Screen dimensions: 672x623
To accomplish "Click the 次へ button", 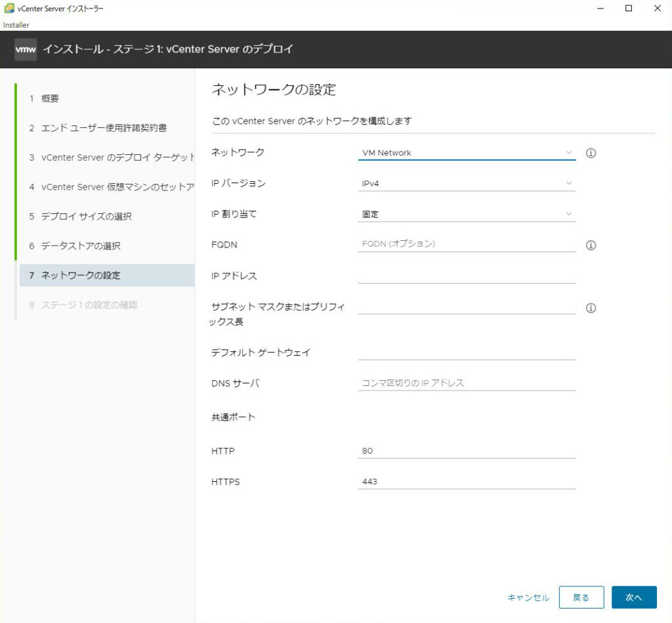I will (634, 597).
